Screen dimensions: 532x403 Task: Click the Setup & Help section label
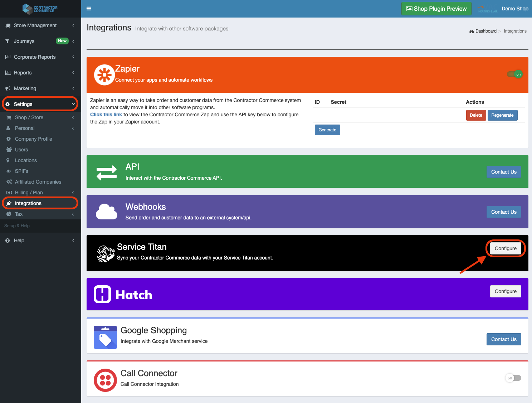[x=17, y=226]
